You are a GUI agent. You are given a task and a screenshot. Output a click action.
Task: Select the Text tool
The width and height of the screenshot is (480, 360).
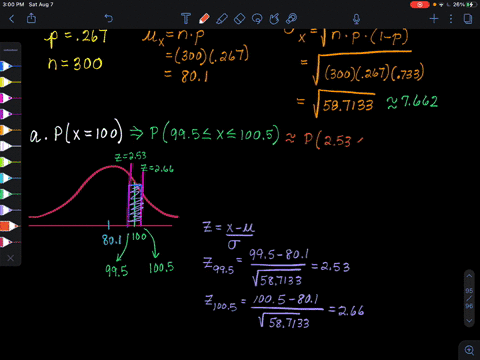pos(186,18)
